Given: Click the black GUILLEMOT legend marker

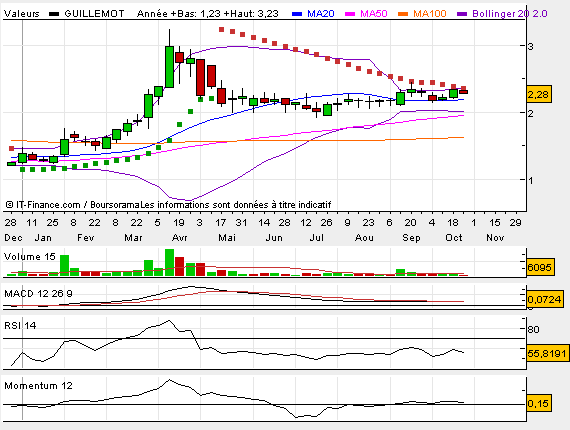Looking at the screenshot, I should coord(54,14).
